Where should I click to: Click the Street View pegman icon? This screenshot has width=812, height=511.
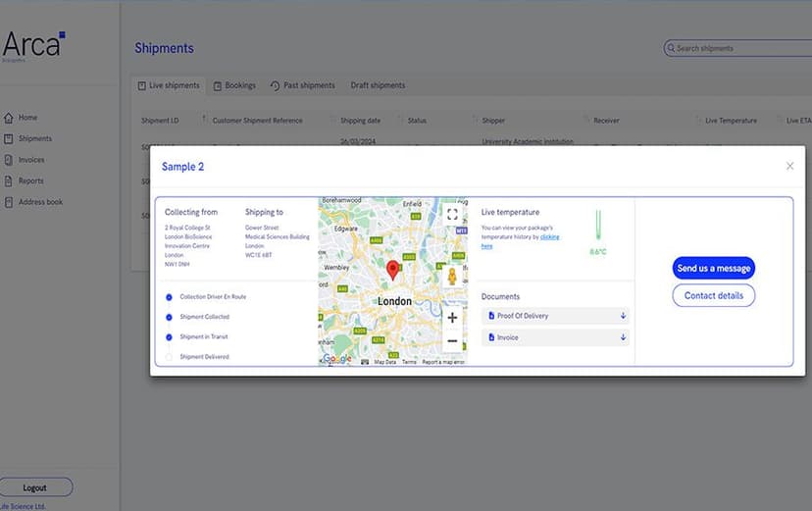point(452,276)
